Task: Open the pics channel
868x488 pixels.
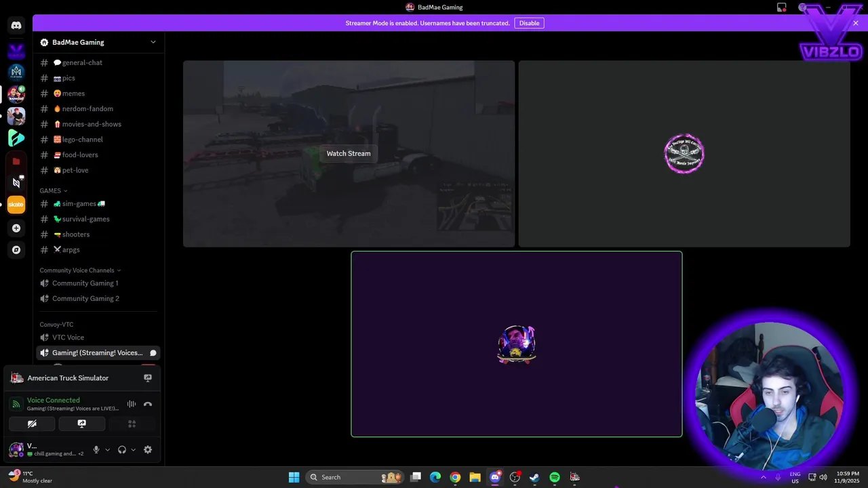Action: point(98,78)
